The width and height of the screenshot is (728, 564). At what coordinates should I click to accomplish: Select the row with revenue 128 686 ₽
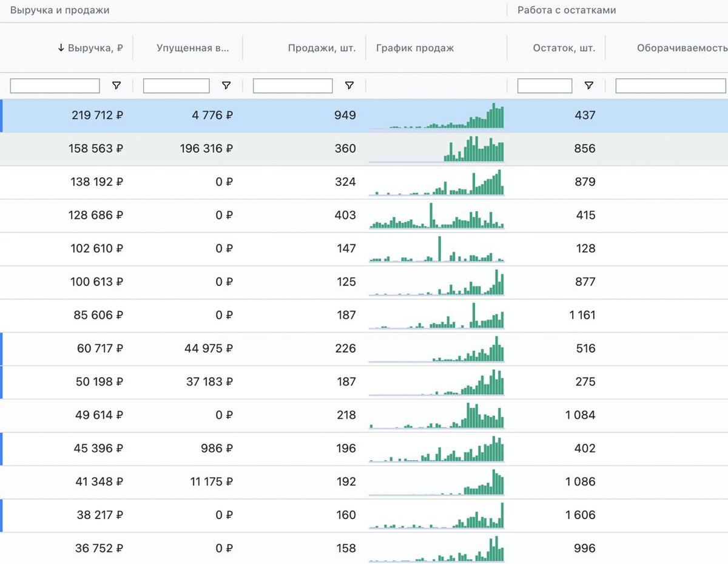(364, 216)
